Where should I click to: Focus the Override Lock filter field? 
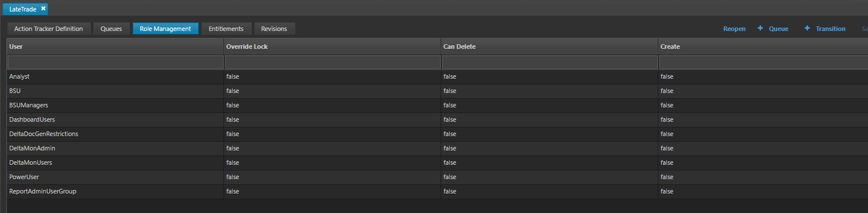coord(333,62)
